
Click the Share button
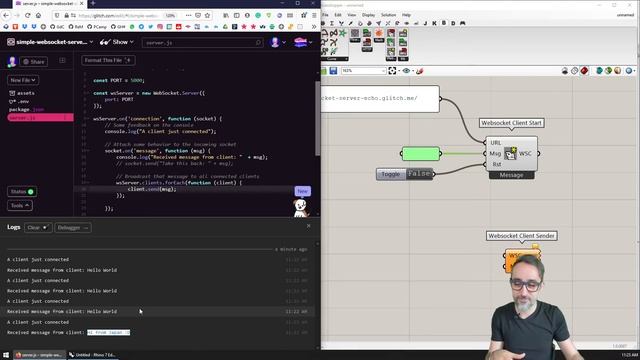(33, 62)
